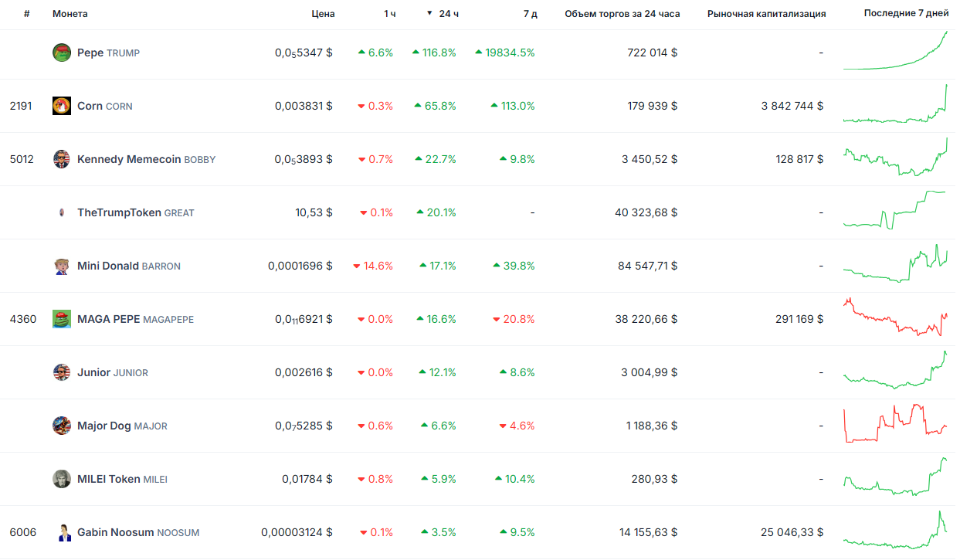This screenshot has width=960, height=560.
Task: Open the Corn CORN coin page
Action: [105, 106]
